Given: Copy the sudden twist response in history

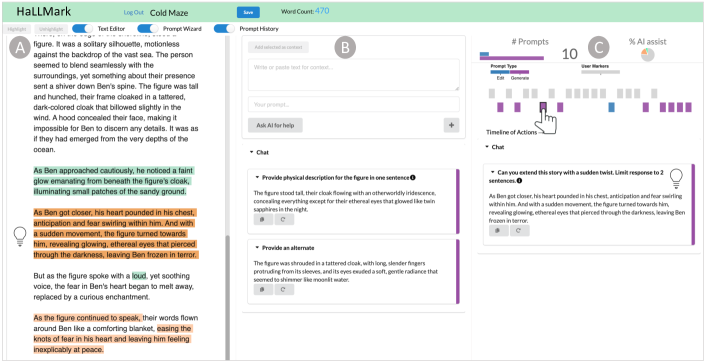Looking at the screenshot, I should tap(498, 231).
